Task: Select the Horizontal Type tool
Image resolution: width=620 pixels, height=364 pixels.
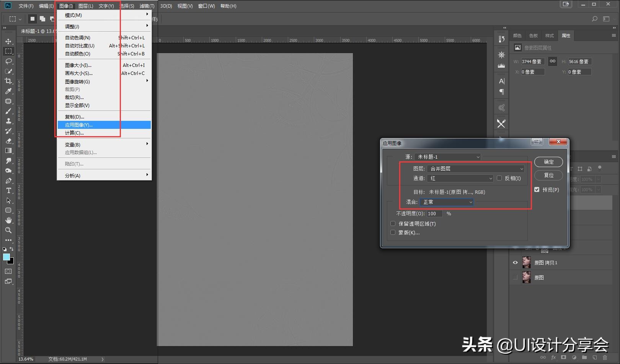Action: [8, 190]
